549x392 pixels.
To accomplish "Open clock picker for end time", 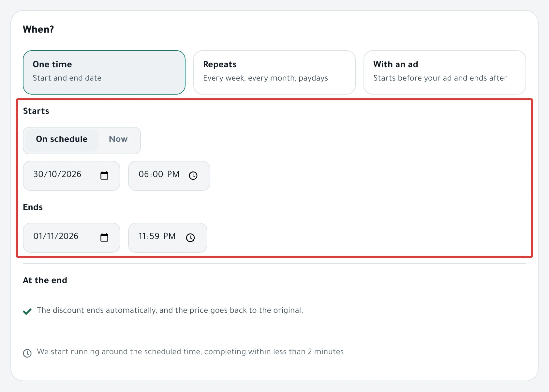I will pos(190,237).
